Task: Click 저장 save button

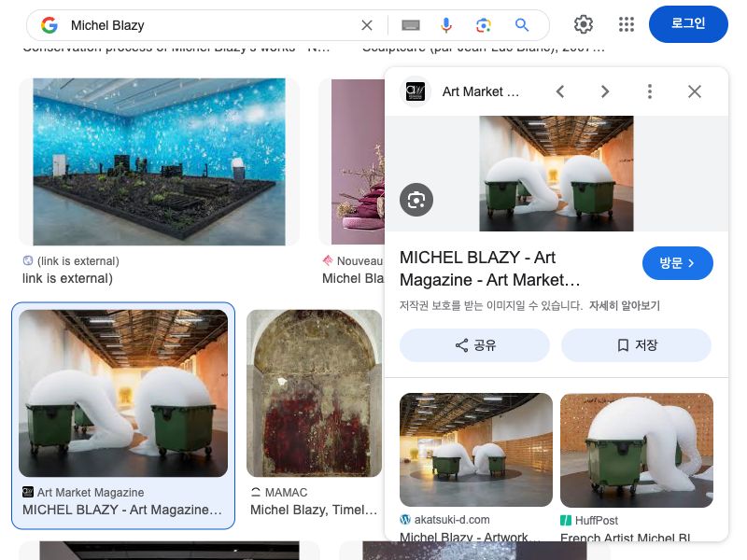Action: (x=636, y=345)
